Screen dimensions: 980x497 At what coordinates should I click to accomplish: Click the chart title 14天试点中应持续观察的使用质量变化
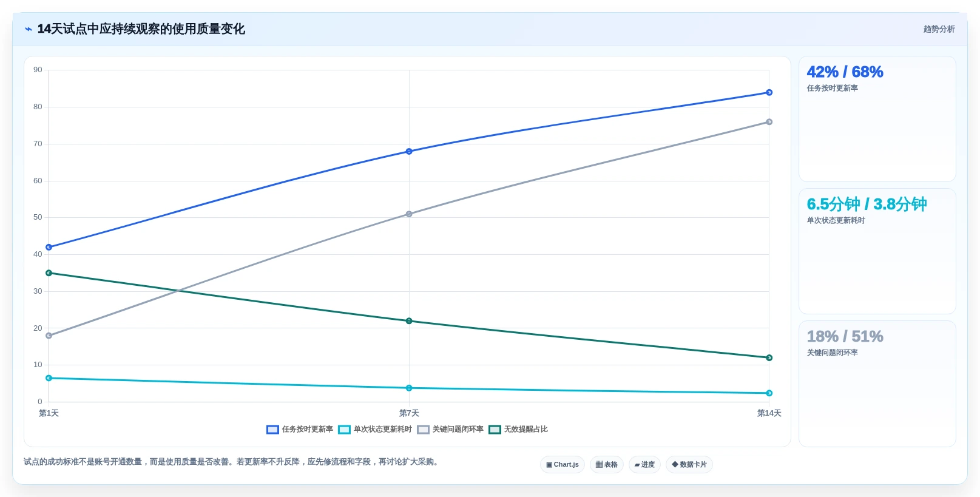pos(141,29)
